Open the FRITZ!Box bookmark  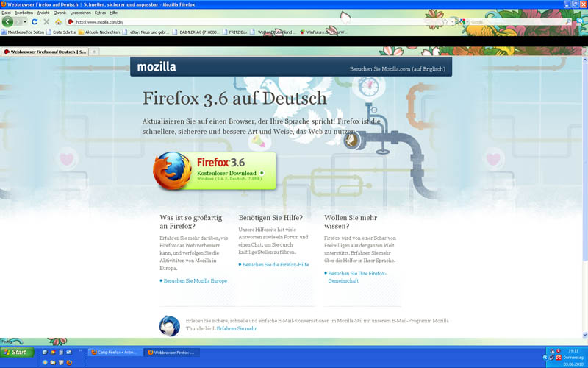tap(234, 32)
